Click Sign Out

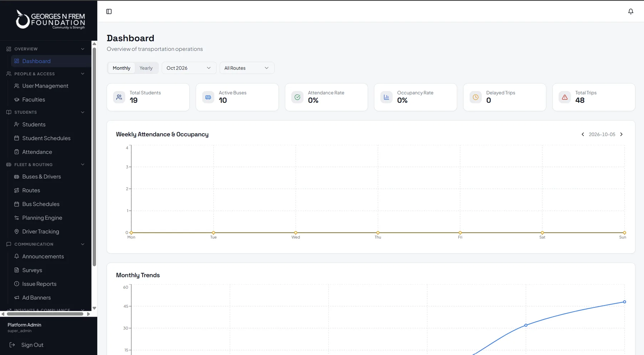tap(32, 345)
